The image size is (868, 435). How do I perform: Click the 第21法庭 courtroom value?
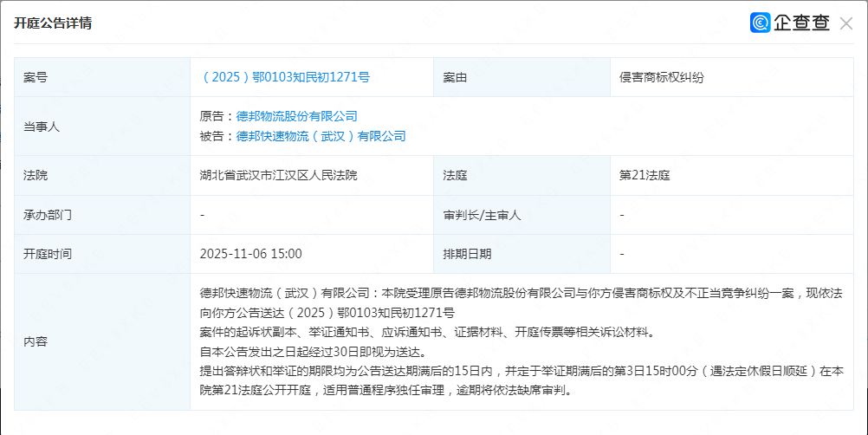[x=645, y=175]
